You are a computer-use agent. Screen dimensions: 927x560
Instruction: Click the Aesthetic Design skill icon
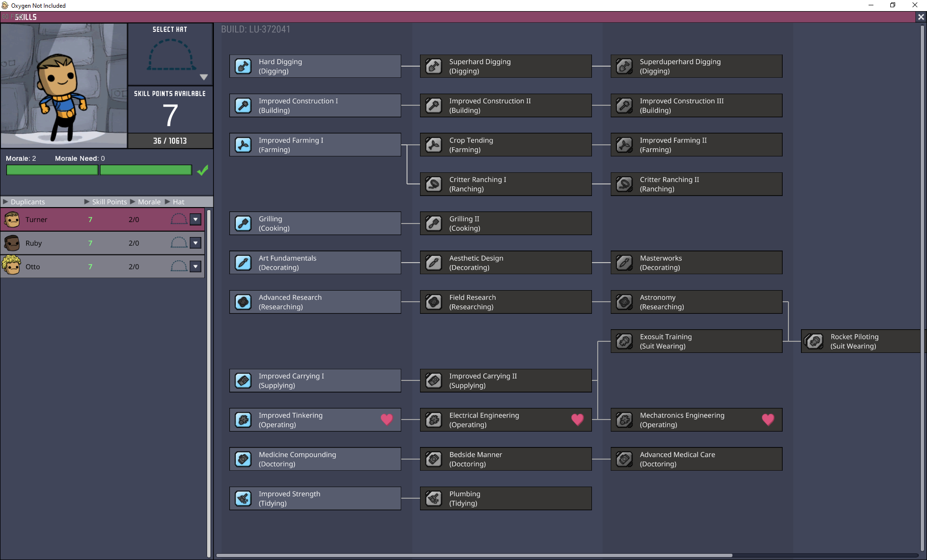click(x=434, y=263)
